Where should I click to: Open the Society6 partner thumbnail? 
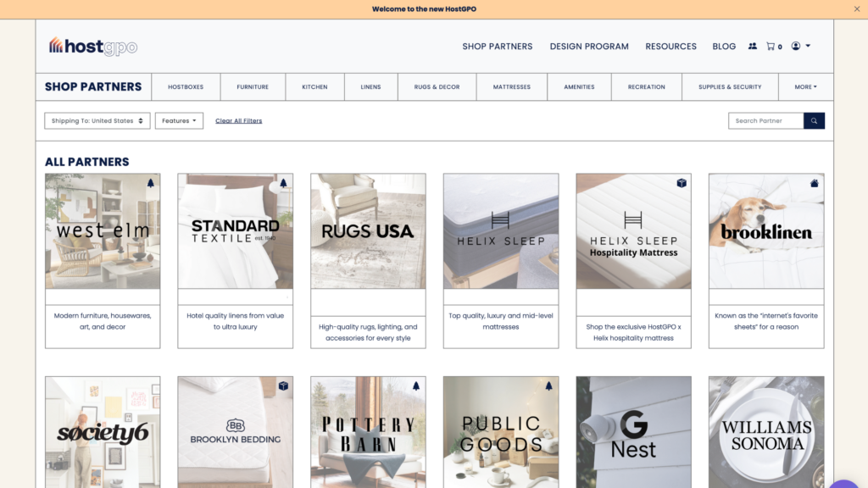coord(103,432)
